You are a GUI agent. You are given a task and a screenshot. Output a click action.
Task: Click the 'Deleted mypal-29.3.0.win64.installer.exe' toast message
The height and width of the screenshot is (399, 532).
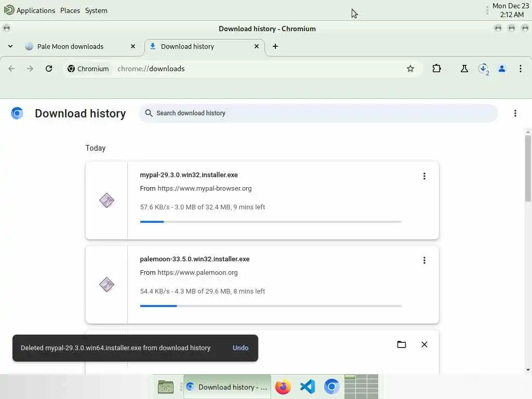coord(115,348)
